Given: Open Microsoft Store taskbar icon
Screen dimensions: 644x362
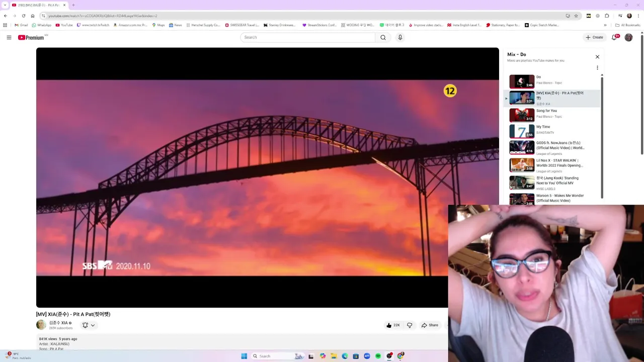Looking at the screenshot, I should (x=356, y=356).
